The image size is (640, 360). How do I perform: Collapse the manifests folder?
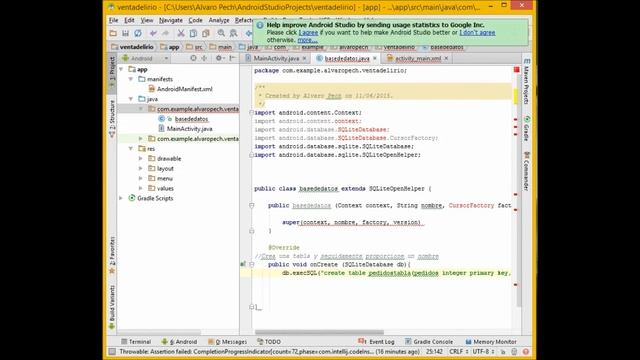(131, 79)
